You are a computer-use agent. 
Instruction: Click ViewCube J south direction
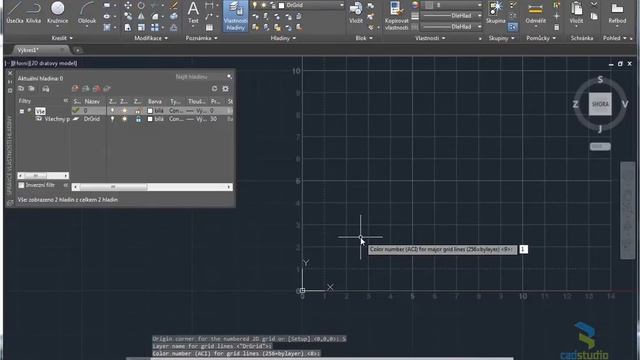[600, 129]
